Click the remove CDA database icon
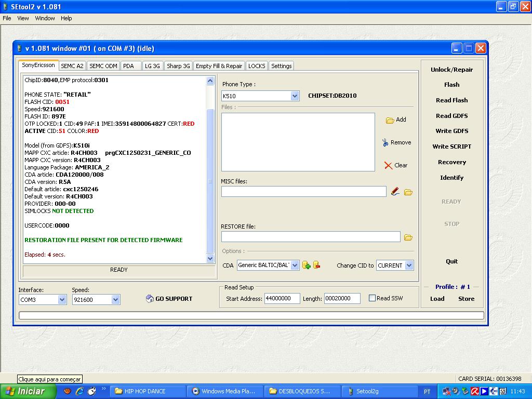 pos(317,265)
